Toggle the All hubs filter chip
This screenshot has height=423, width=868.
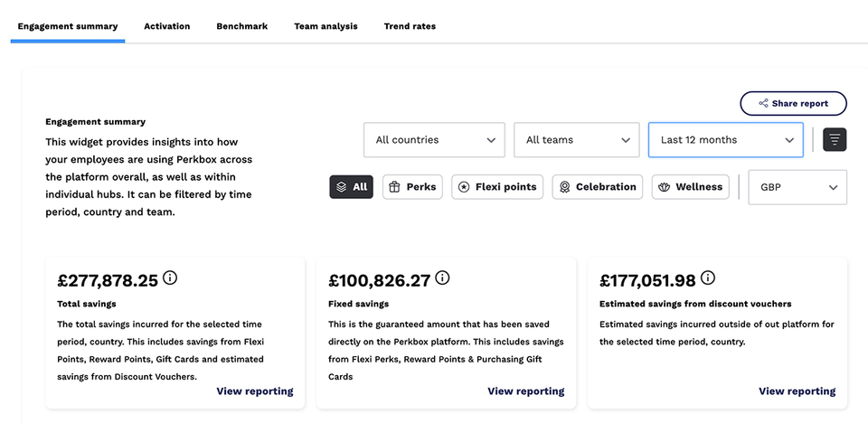(x=351, y=187)
